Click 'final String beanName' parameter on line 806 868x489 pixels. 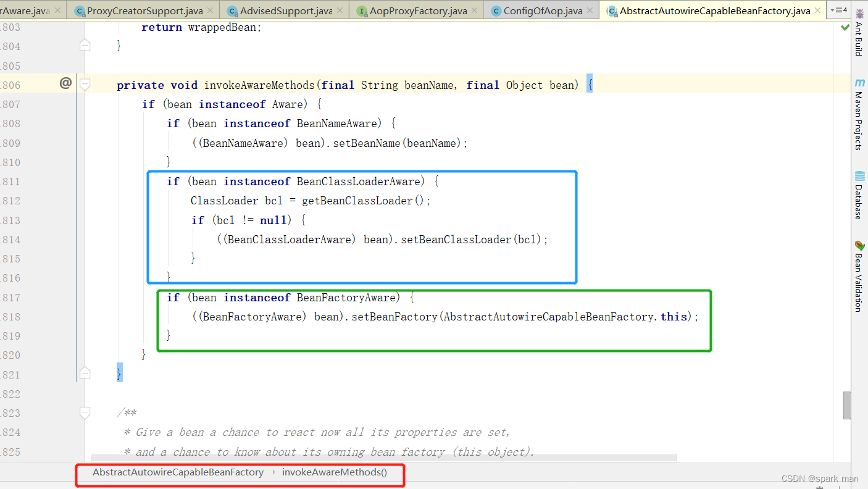[x=389, y=85]
